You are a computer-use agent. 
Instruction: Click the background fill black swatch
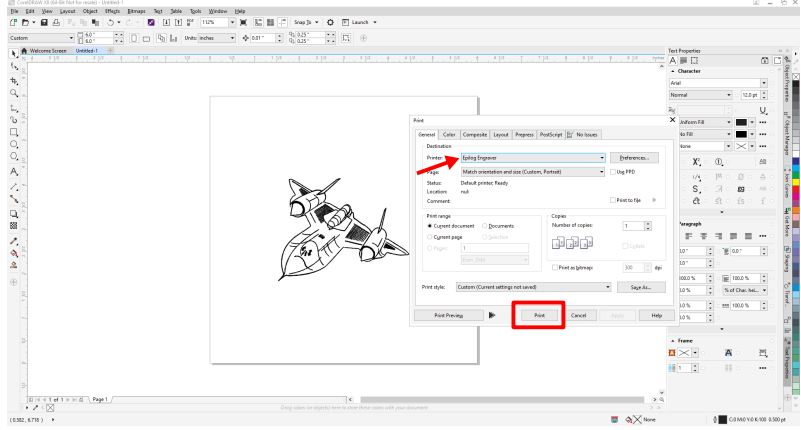tap(741, 134)
